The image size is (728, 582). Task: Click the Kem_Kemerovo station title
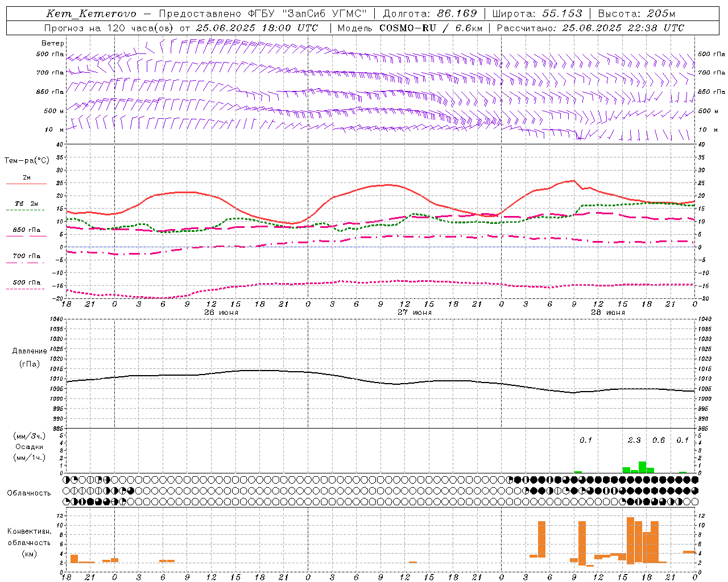click(91, 14)
